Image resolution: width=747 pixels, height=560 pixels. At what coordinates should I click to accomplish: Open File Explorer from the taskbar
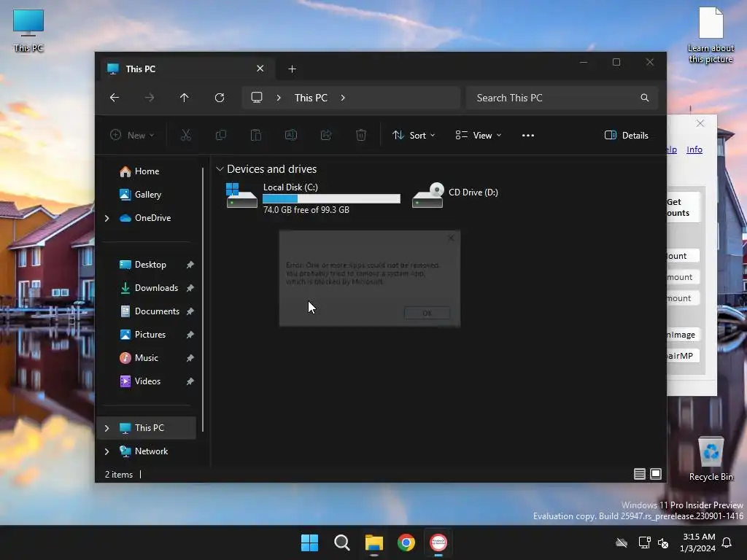point(374,542)
